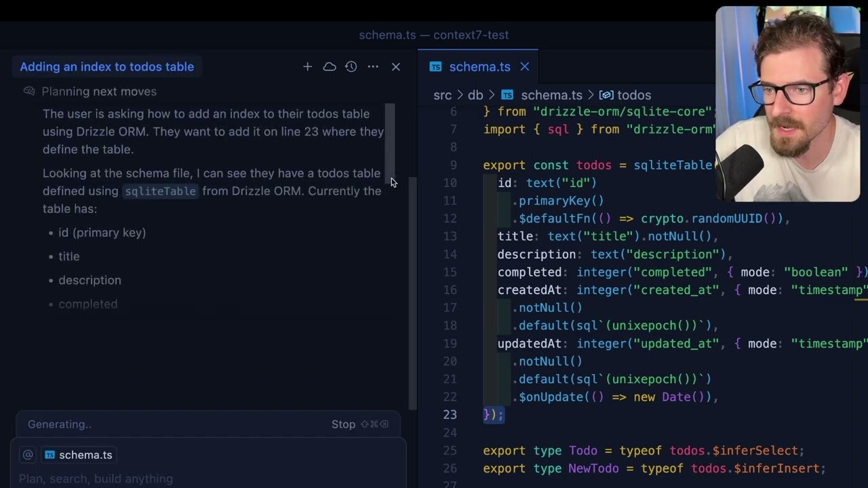Close the schema.ts editor tab
This screenshot has height=488, width=868.
pos(524,66)
